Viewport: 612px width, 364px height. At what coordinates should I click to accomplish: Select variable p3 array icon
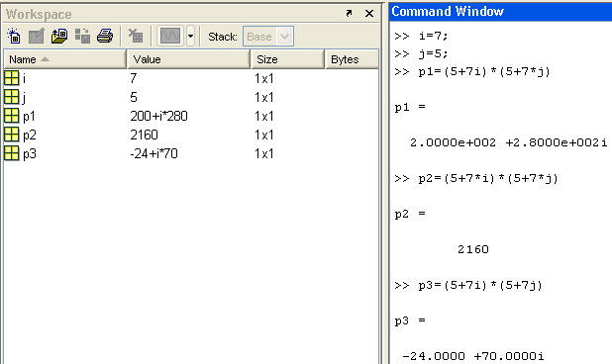11,153
